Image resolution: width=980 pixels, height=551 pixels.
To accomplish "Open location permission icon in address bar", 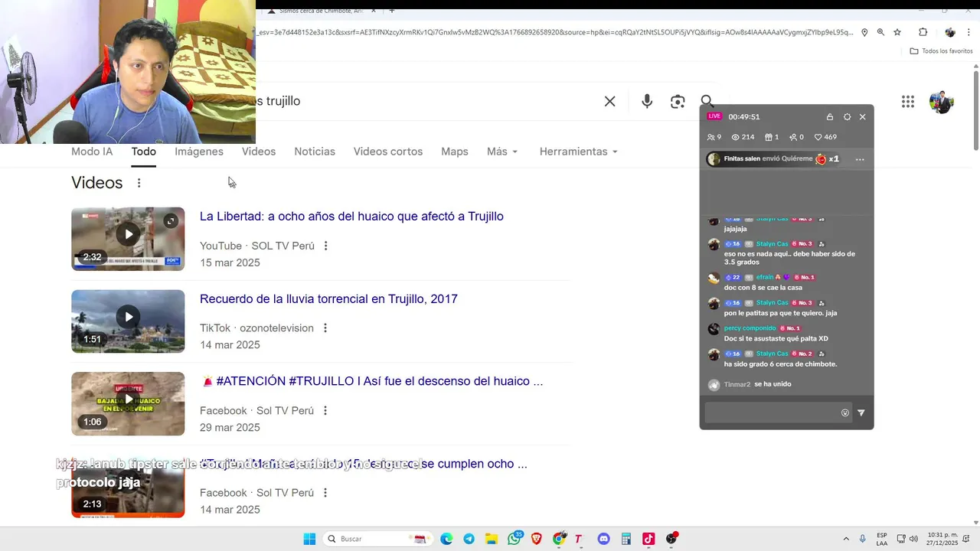I will tap(864, 32).
